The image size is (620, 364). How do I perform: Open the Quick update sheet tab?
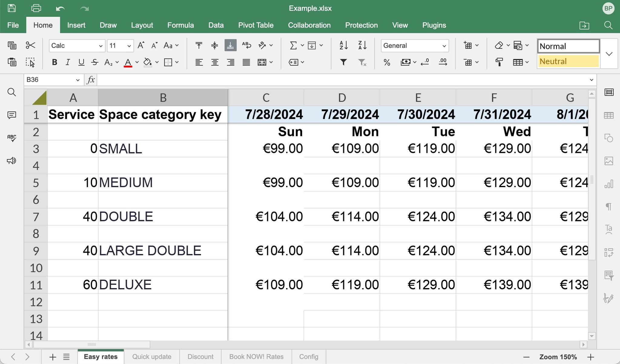click(152, 357)
